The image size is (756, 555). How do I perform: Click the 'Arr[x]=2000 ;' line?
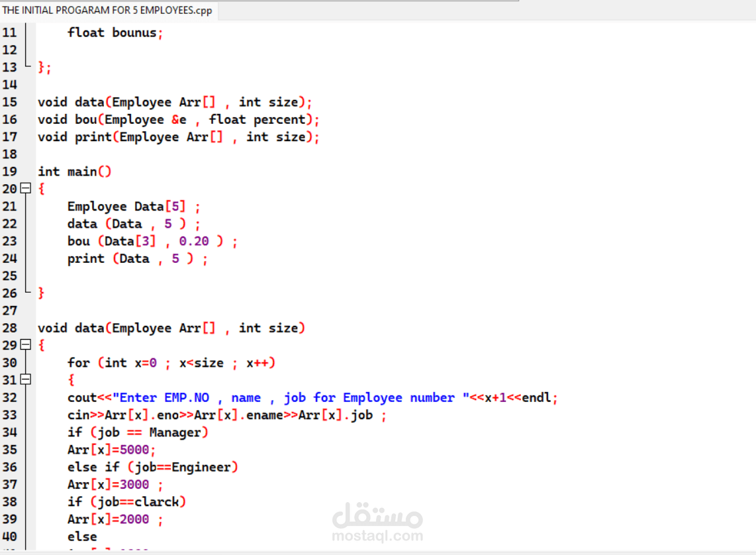pos(115,519)
